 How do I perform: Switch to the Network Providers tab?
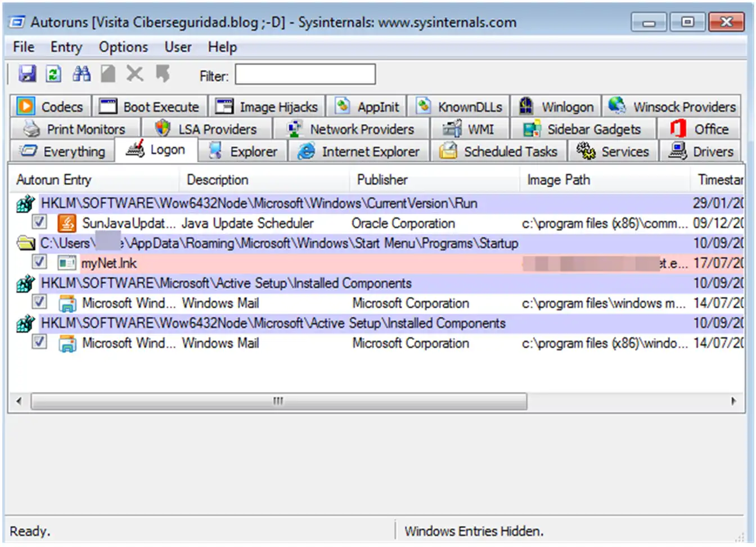click(352, 129)
